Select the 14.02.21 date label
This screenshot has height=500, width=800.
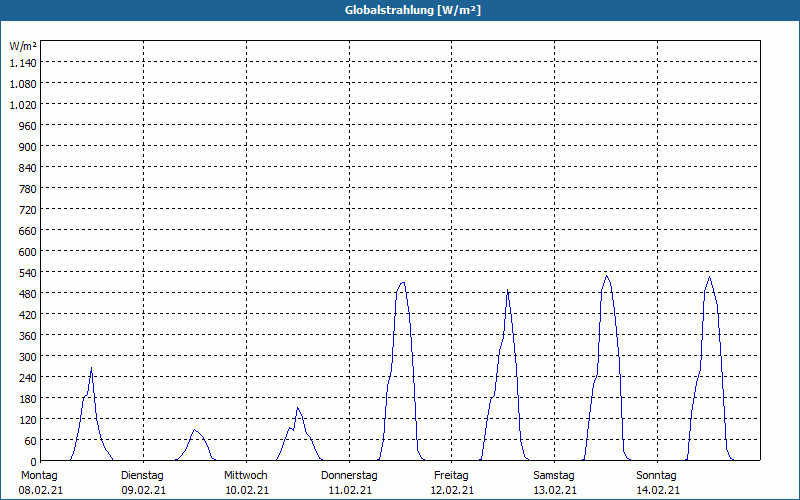658,491
